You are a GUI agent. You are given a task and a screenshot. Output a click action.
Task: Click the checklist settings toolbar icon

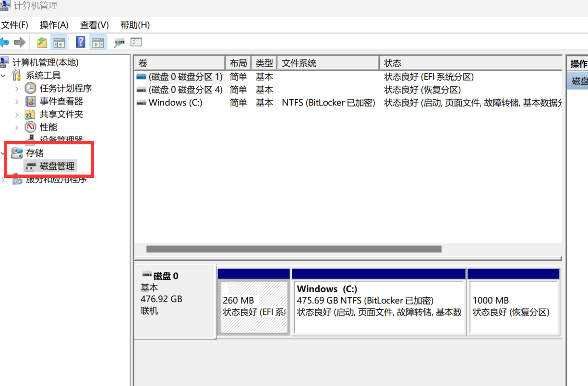point(137,43)
